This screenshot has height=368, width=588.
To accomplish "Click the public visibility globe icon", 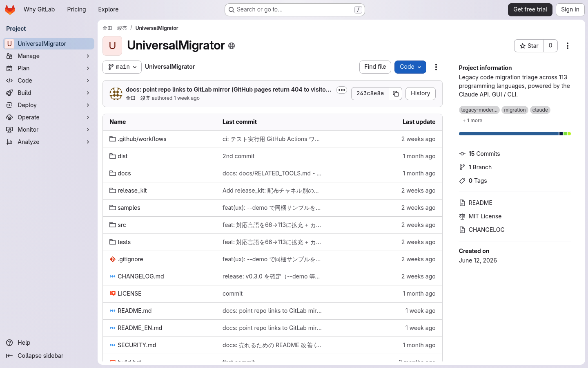I will (x=232, y=46).
